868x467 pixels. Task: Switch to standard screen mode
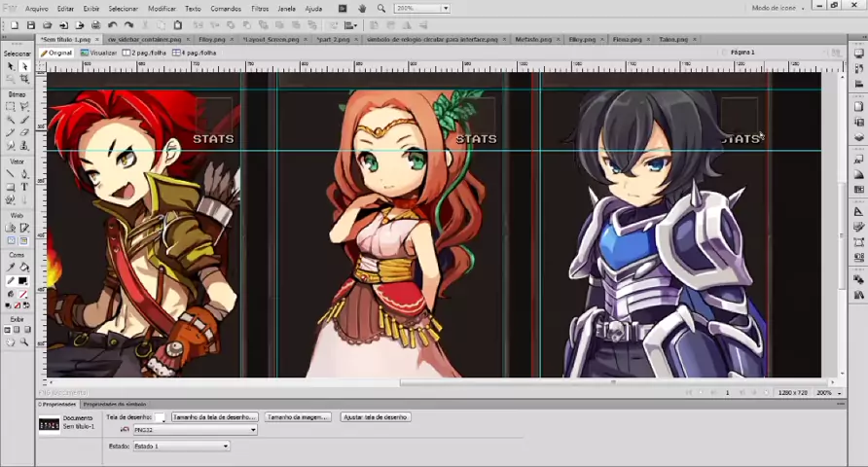click(x=7, y=329)
